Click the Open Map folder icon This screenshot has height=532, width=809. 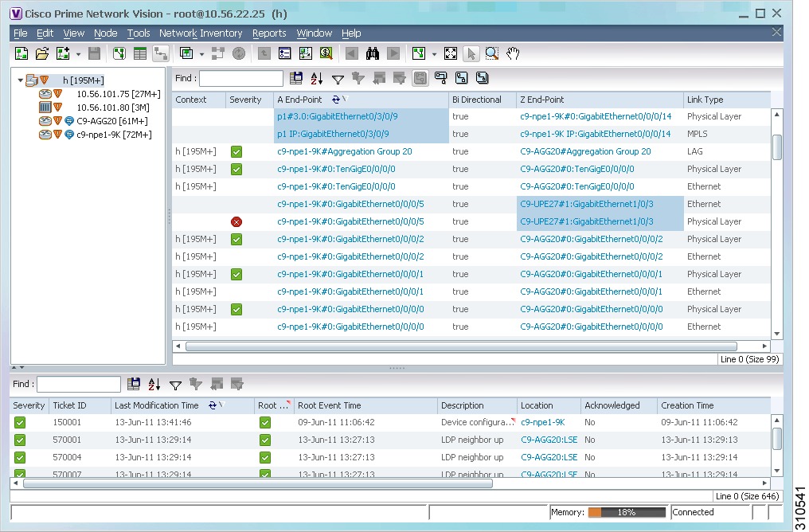click(42, 53)
